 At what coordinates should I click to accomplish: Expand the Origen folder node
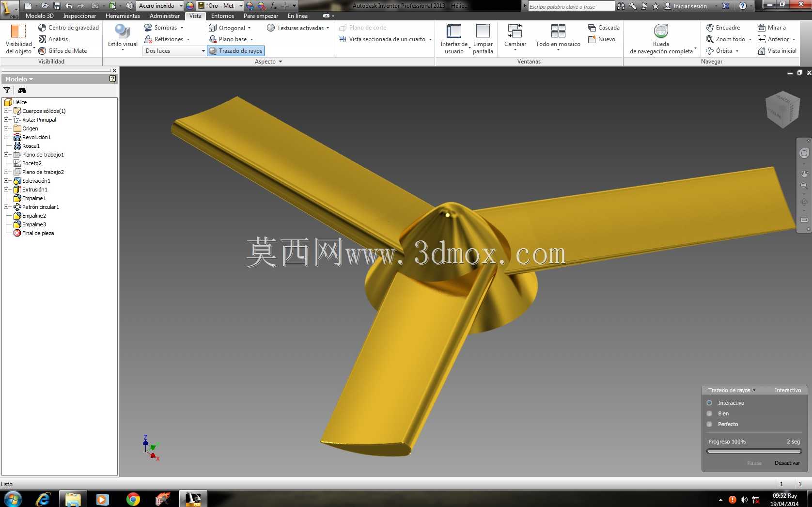tap(6, 128)
